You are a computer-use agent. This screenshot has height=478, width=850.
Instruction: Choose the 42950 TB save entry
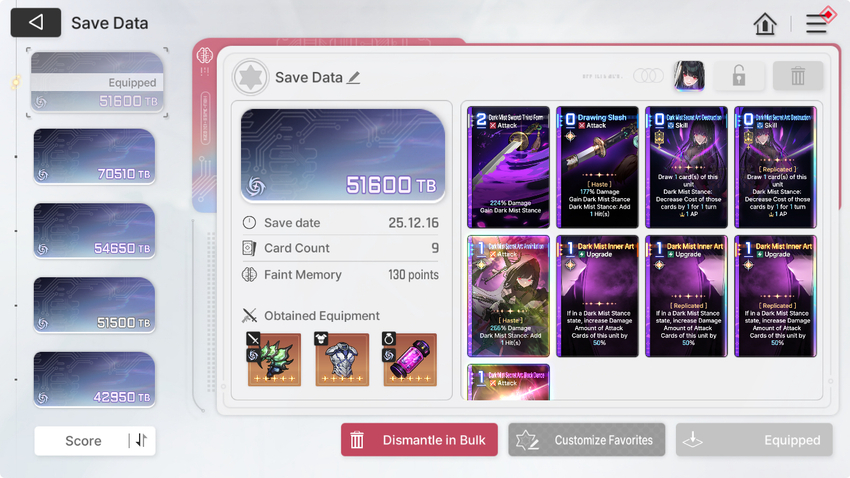pyautogui.click(x=94, y=379)
